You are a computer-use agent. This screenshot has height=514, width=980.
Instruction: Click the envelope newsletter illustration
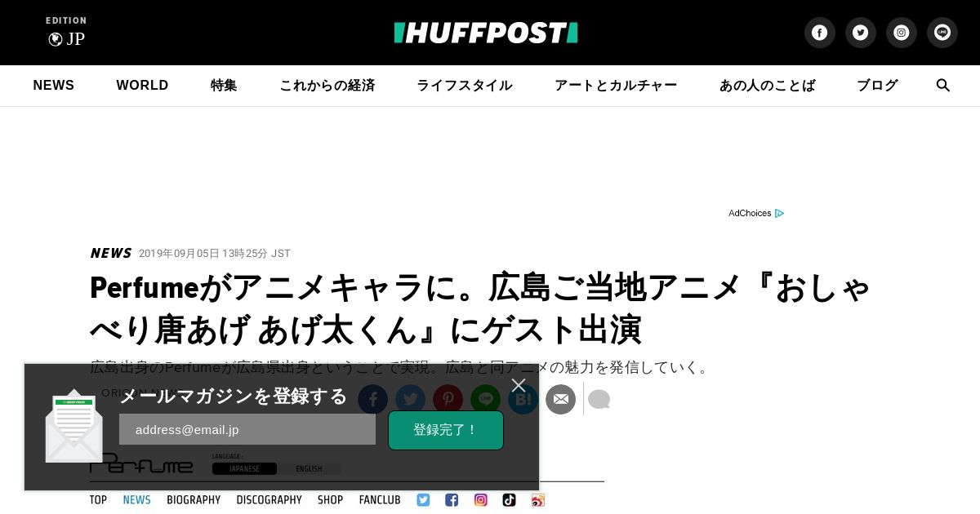(73, 427)
